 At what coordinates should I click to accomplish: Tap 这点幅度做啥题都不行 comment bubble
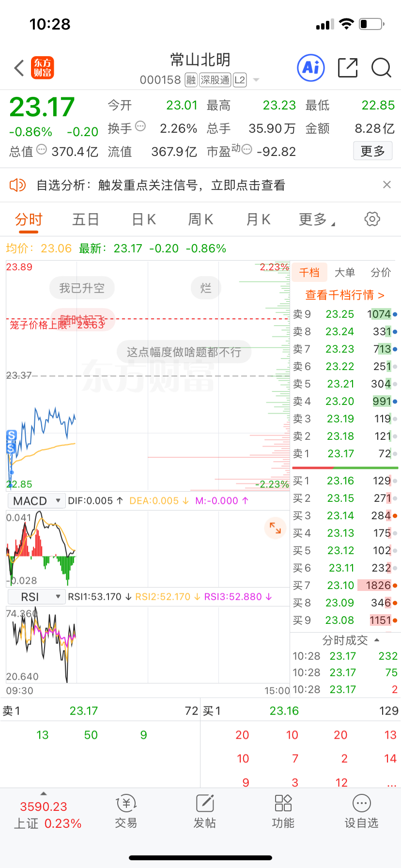(x=184, y=352)
